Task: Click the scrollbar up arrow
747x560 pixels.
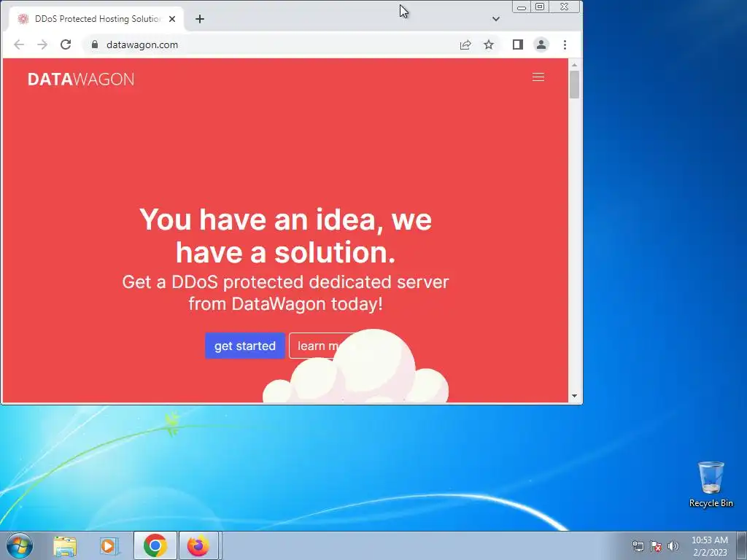Action: tap(575, 65)
